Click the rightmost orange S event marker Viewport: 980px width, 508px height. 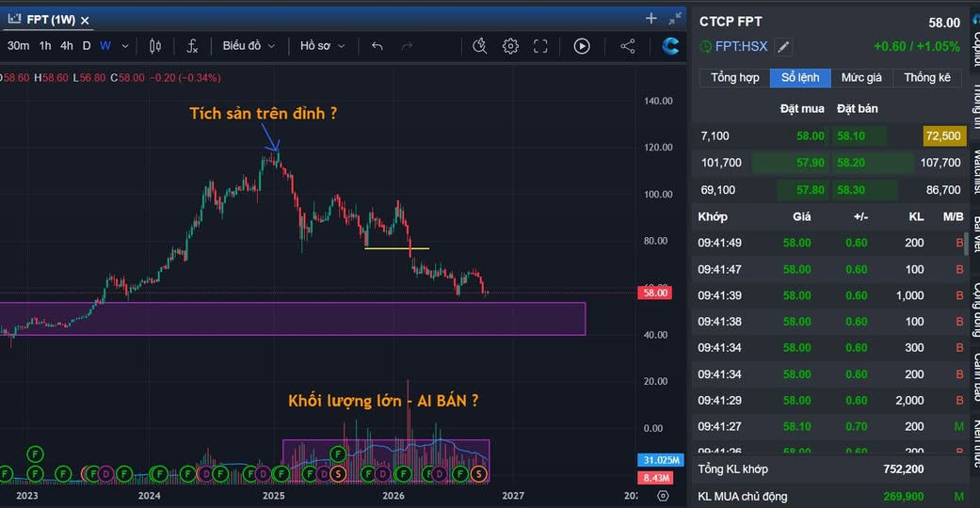479,474
